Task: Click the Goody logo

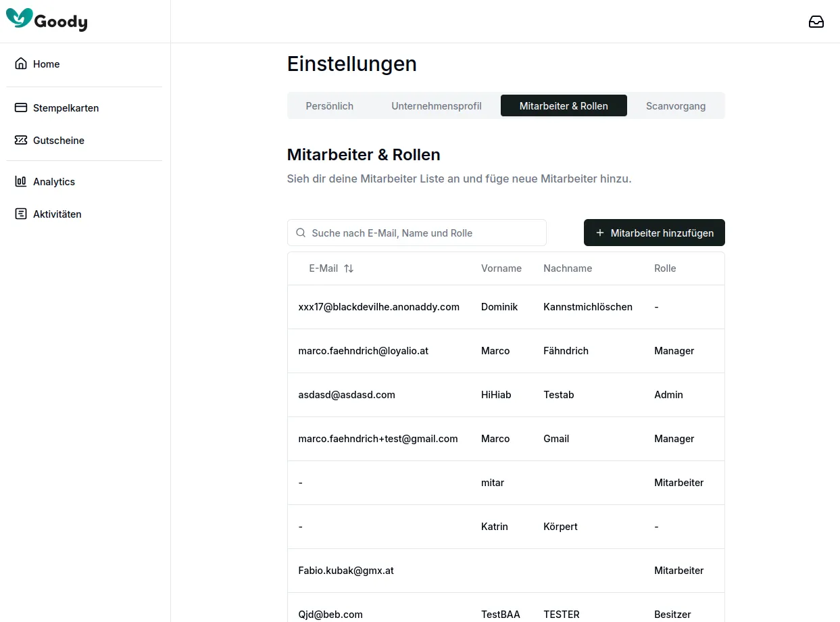Action: pyautogui.click(x=47, y=20)
